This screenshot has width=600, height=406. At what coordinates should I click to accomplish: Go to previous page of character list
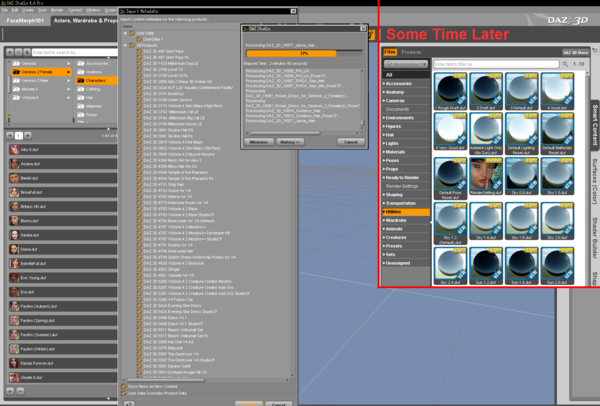point(10,135)
